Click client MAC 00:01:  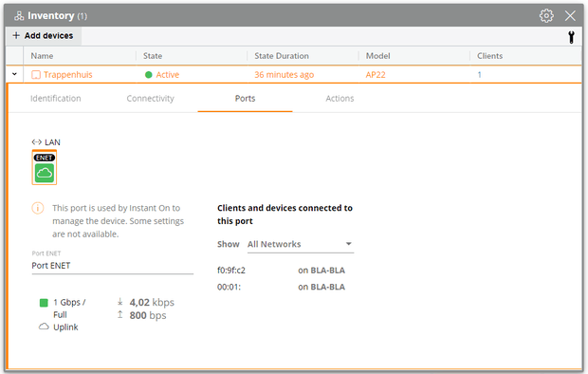(229, 287)
